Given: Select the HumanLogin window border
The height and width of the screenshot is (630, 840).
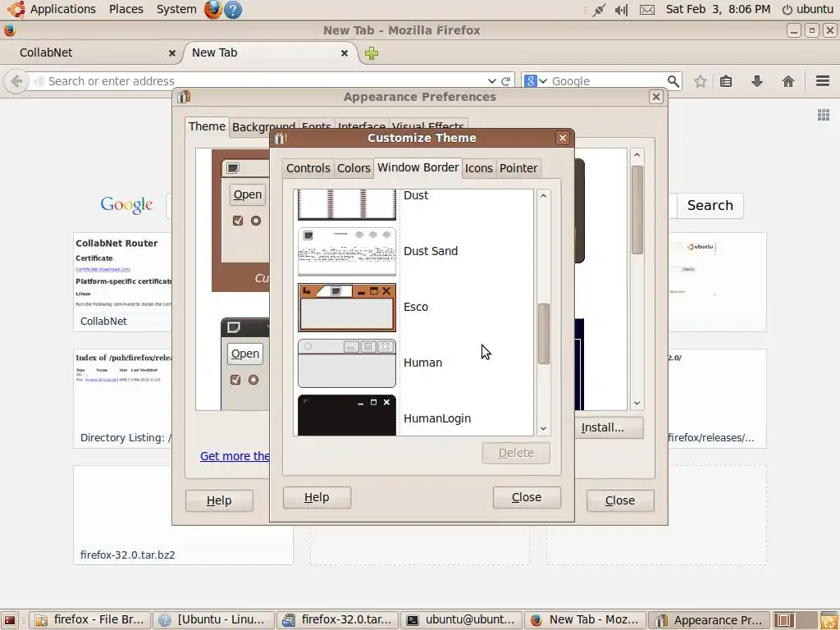Looking at the screenshot, I should tap(414, 414).
